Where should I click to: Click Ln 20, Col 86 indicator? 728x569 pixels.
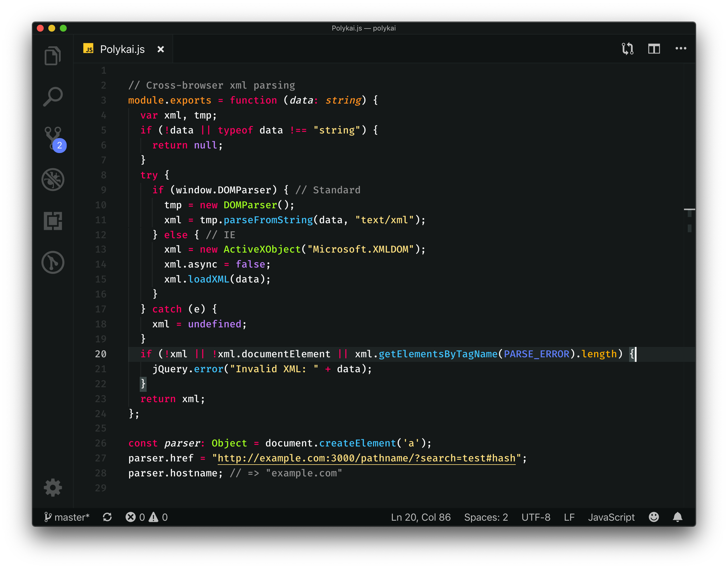(x=421, y=517)
